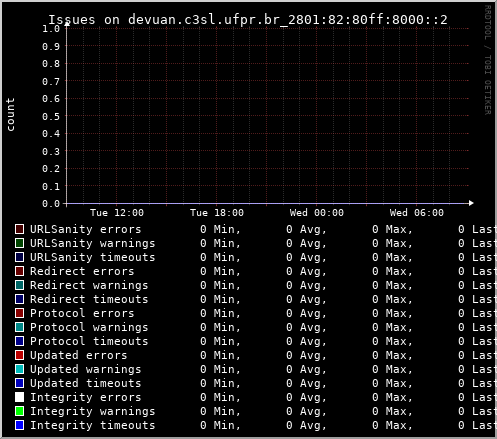Click the Redirect errors legend swatch
497x439 pixels.
pyautogui.click(x=19, y=271)
